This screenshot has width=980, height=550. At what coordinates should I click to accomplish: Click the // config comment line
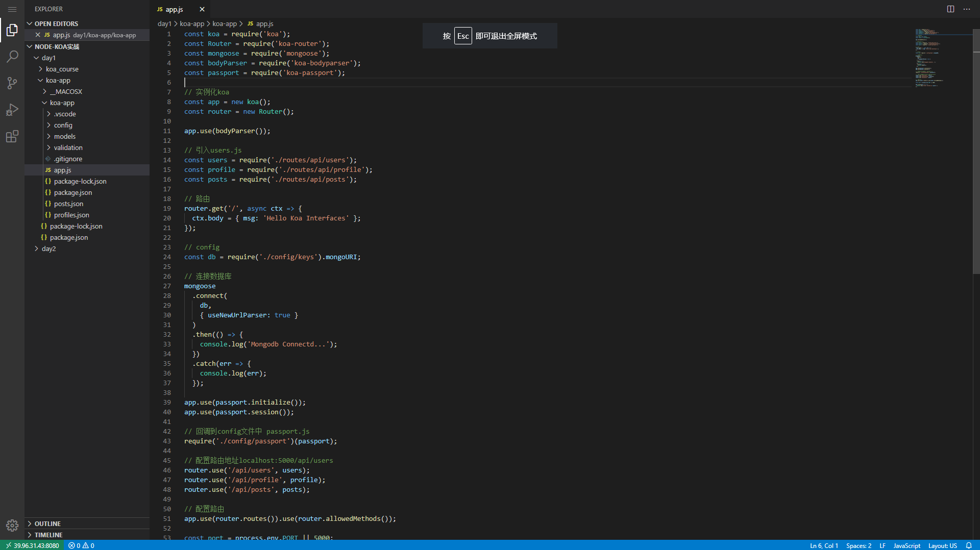coord(202,247)
